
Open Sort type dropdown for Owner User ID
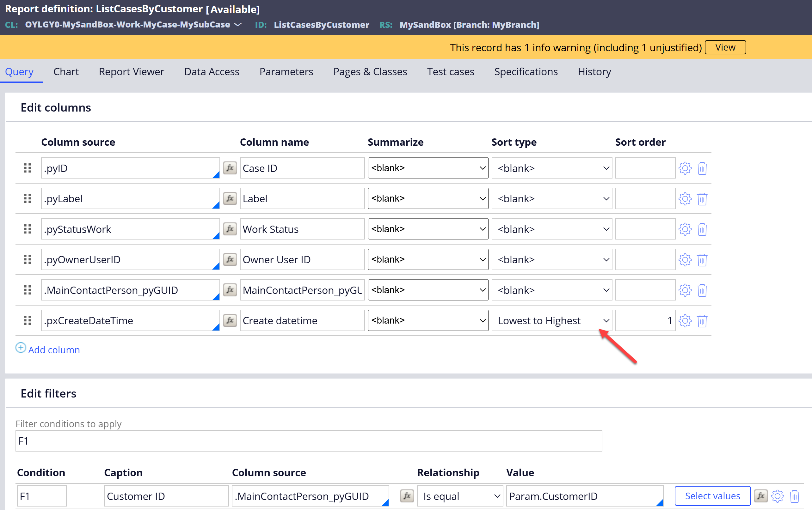(x=552, y=259)
